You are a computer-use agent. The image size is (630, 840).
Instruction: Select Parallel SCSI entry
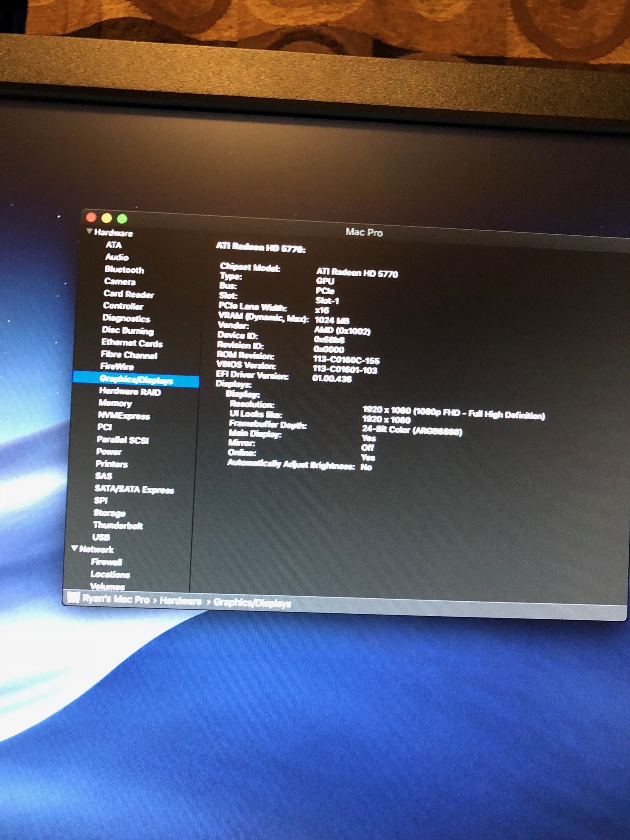(122, 440)
